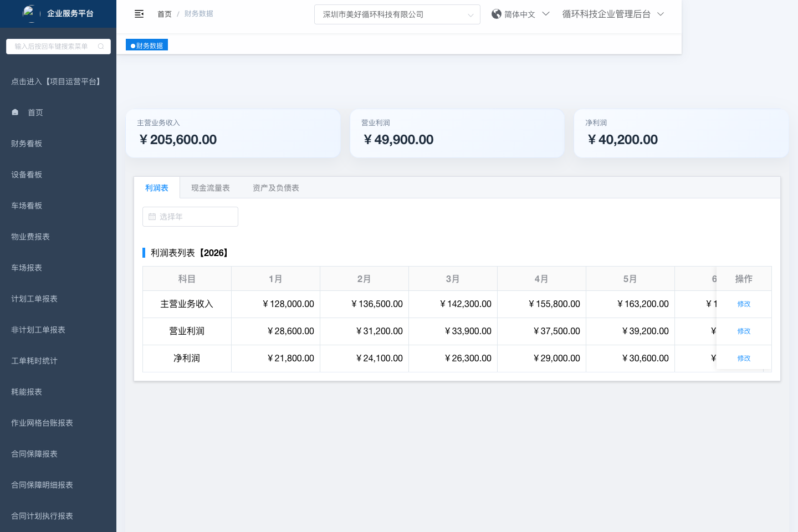Click 修改 for the 净利润 row
The image size is (798, 532).
(x=744, y=359)
